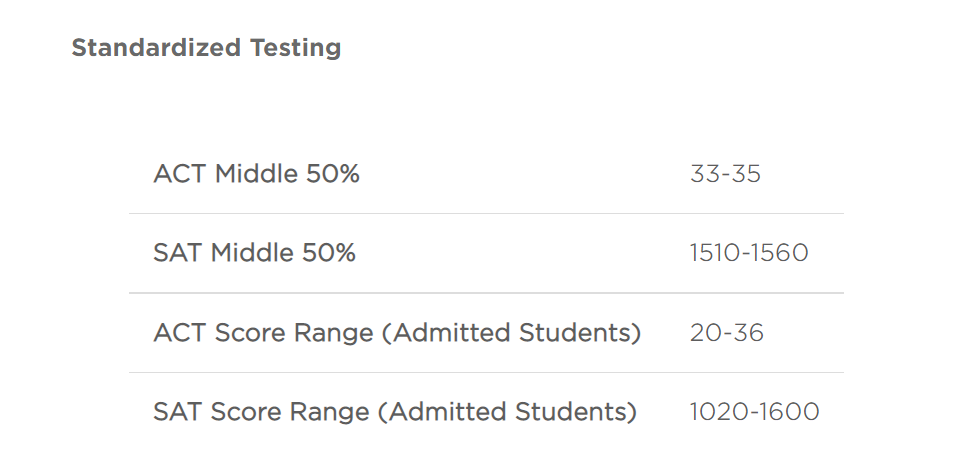The image size is (965, 473).
Task: Select the ACT Middle 50% label
Action: pos(256,173)
